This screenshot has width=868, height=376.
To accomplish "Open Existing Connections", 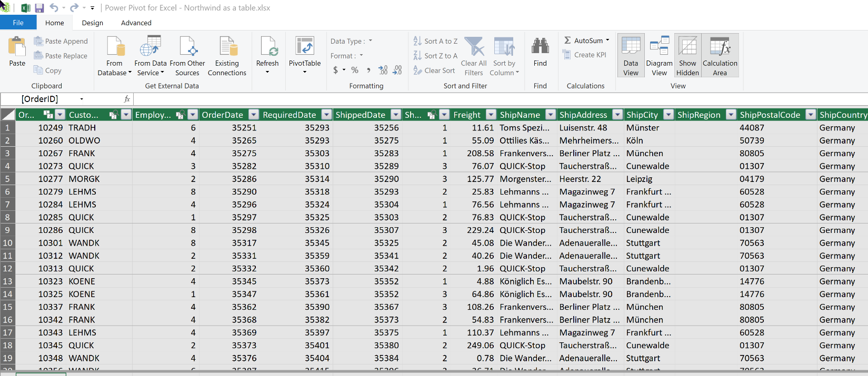I will point(227,56).
